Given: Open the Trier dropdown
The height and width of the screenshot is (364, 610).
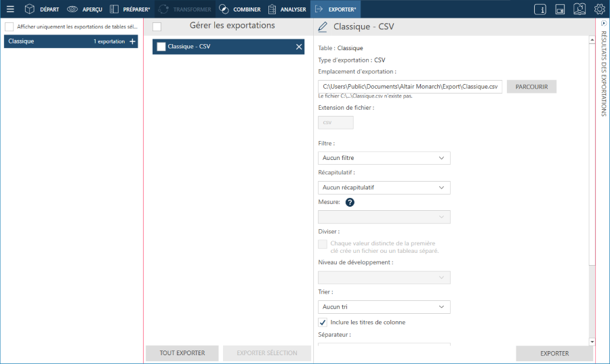Looking at the screenshot, I should point(384,307).
